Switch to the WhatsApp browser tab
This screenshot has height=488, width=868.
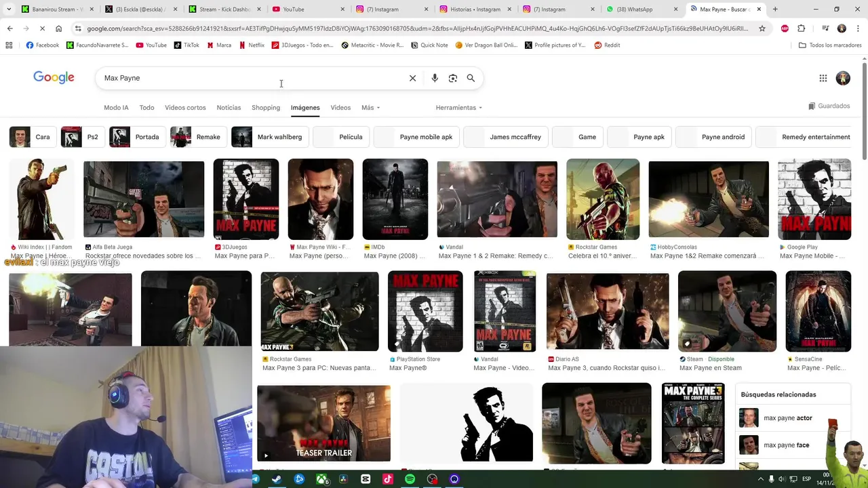pyautogui.click(x=641, y=9)
